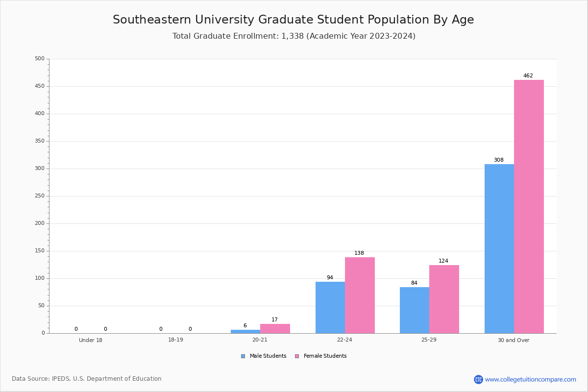Viewport: 588px width, 392px height.
Task: Click the CTC logo icon at bottom right
Action: pyautogui.click(x=478, y=379)
